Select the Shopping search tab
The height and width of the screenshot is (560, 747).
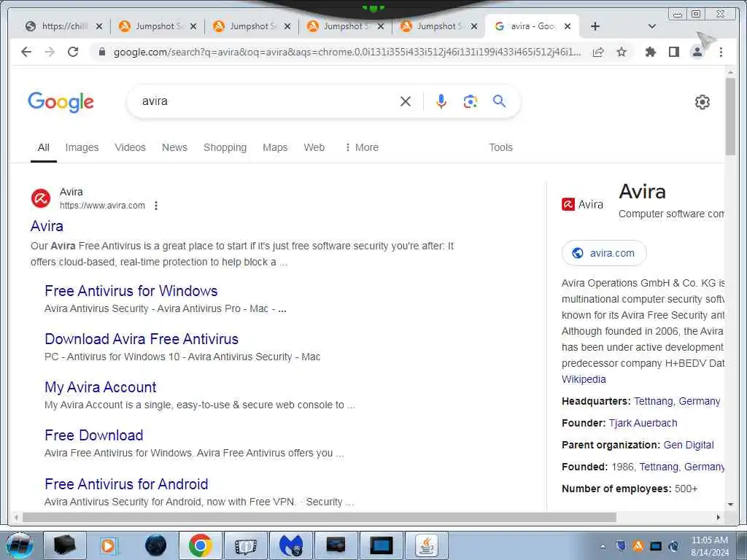(x=225, y=147)
